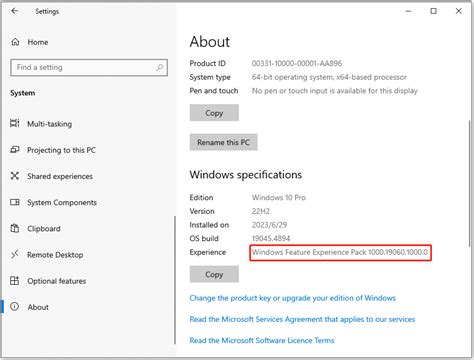
Task: Go back with the Settings back arrow
Action: click(15, 11)
